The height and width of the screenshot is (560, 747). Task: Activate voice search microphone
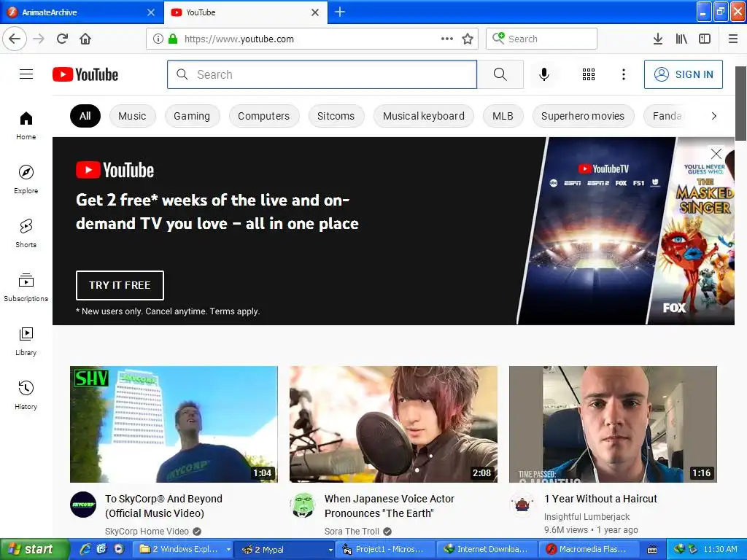tap(544, 74)
